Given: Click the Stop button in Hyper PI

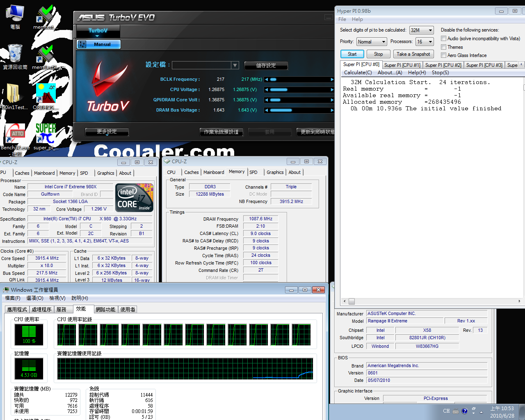Looking at the screenshot, I should (x=378, y=54).
